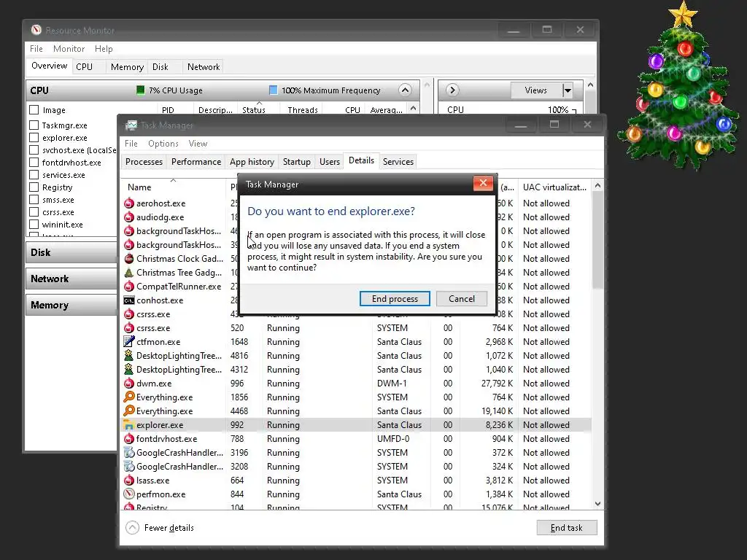Click Everything.exe magnifier icon in the PID 4468 row

pos(128,411)
